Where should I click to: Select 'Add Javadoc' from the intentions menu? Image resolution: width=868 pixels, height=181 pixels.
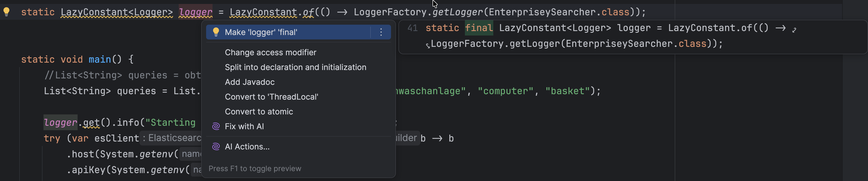coord(249,82)
